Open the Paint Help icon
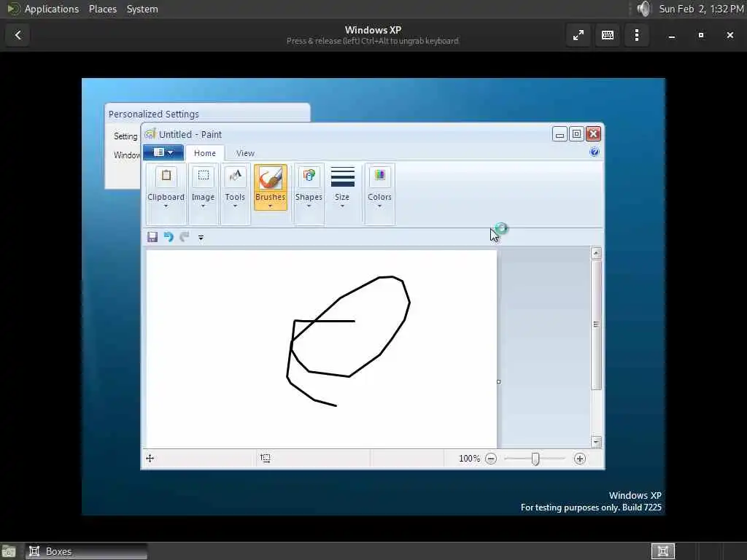Image resolution: width=747 pixels, height=560 pixels. [594, 152]
